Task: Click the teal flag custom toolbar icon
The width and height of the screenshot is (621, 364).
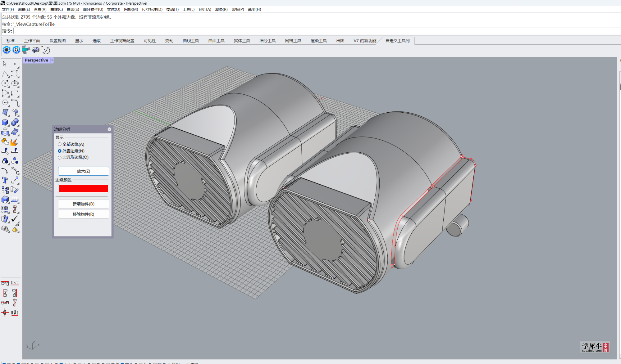Action: [26, 50]
